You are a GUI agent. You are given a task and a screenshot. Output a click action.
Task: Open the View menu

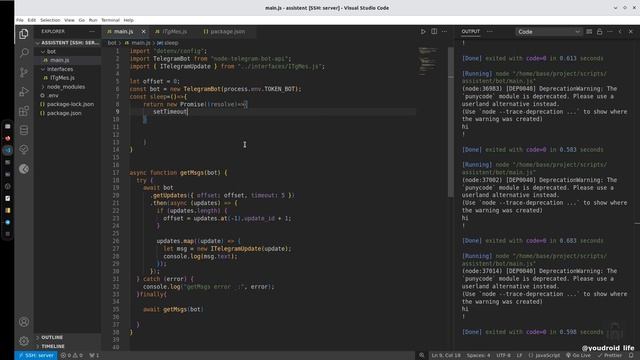tap(69, 20)
